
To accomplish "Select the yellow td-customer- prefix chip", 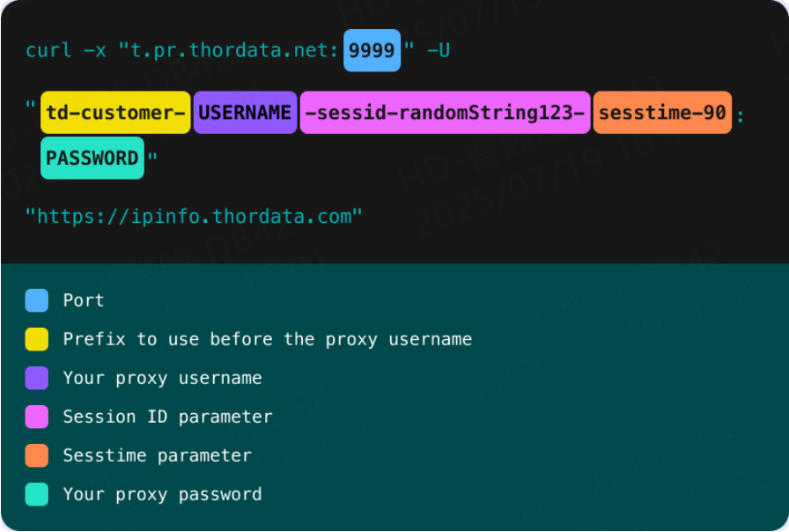I will point(115,113).
